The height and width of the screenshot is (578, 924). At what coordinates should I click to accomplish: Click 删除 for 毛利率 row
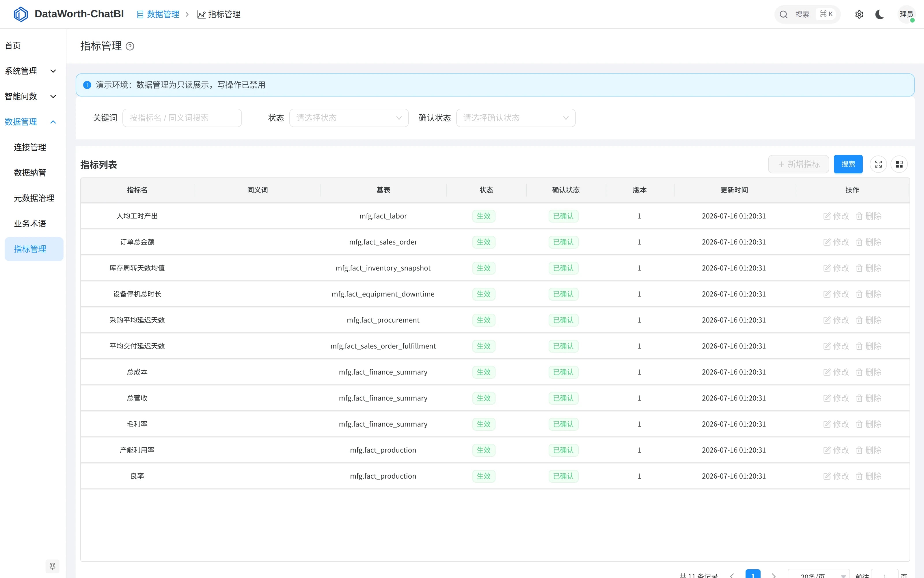tap(869, 424)
